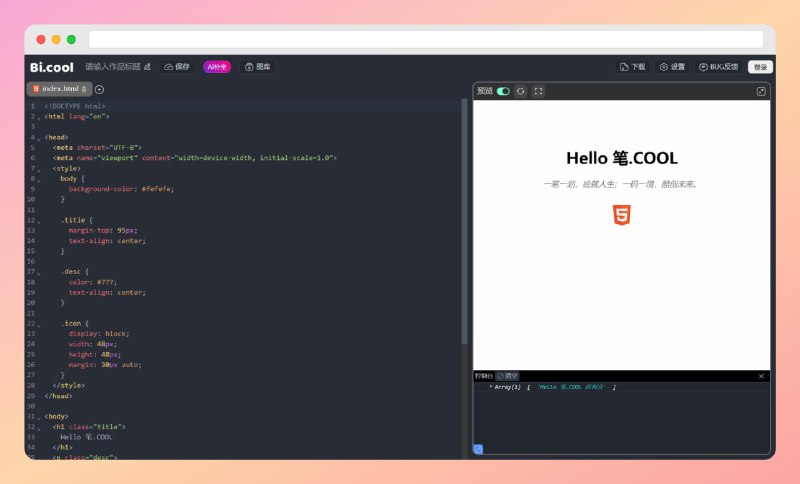Click the 下载 download button
The width and height of the screenshot is (800, 484).
point(632,67)
